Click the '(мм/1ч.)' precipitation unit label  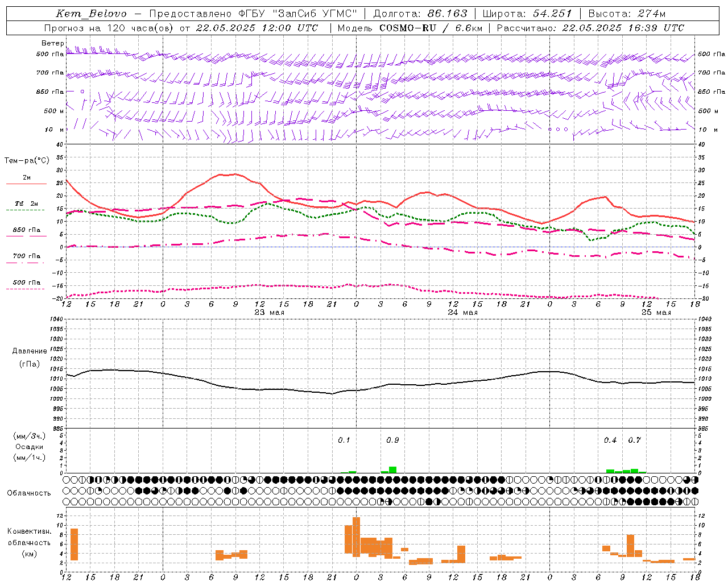click(x=30, y=458)
